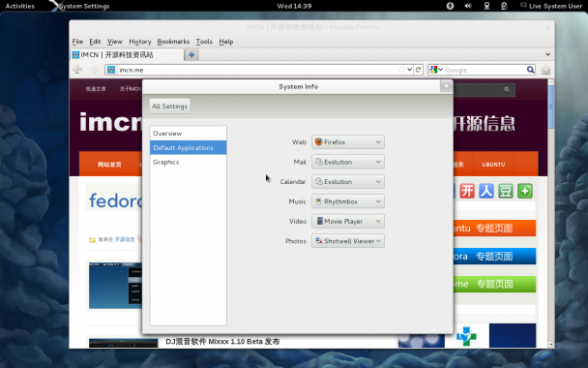Select Default Applications in sidebar

tap(189, 147)
